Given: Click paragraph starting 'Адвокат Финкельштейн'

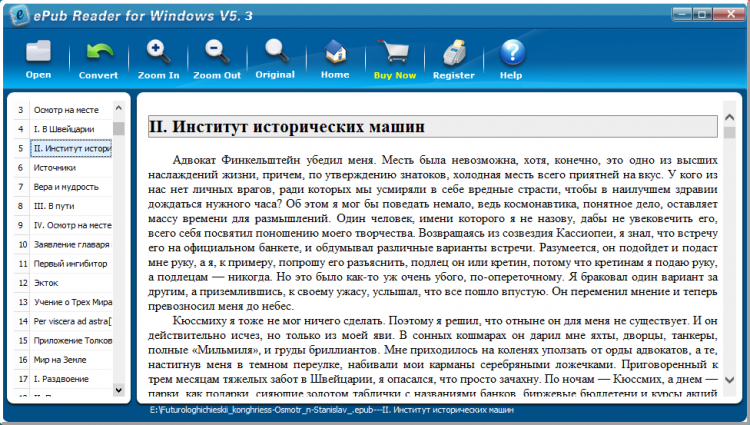Looking at the screenshot, I should (433, 233).
